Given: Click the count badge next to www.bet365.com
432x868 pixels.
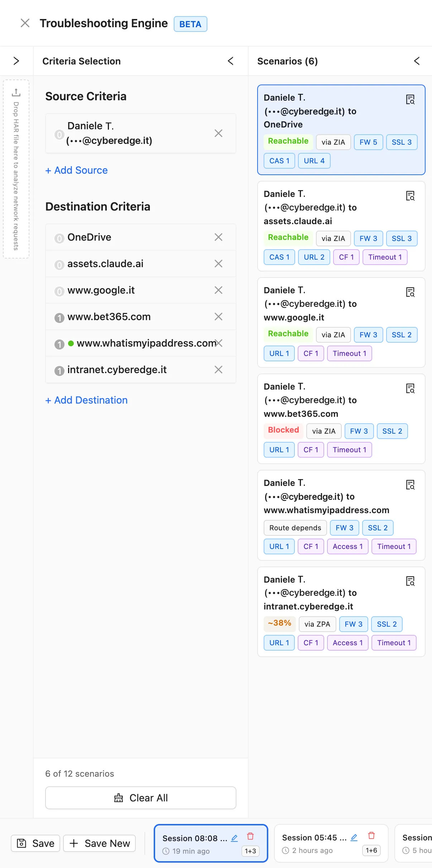Looking at the screenshot, I should click(59, 318).
